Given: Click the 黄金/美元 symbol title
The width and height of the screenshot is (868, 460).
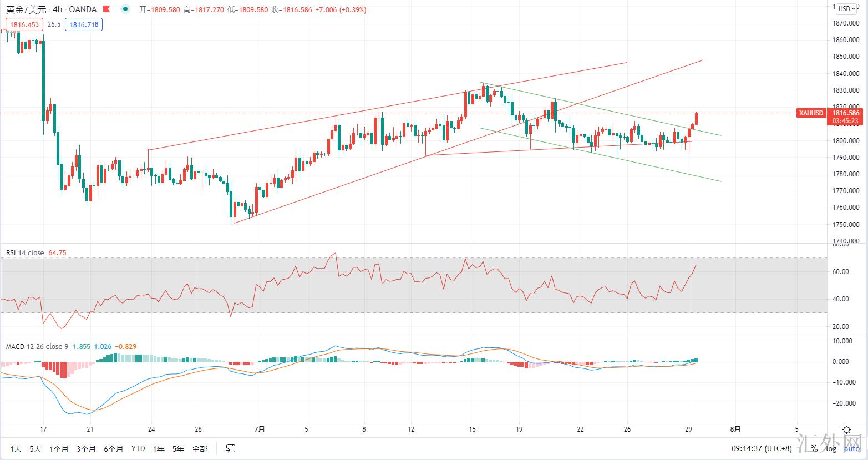Looking at the screenshot, I should pyautogui.click(x=25, y=9).
